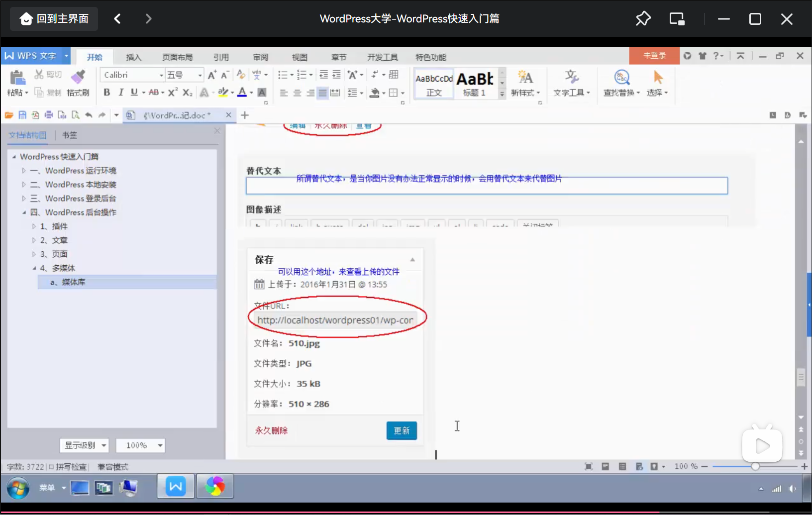Click the new tab plus button

245,115
